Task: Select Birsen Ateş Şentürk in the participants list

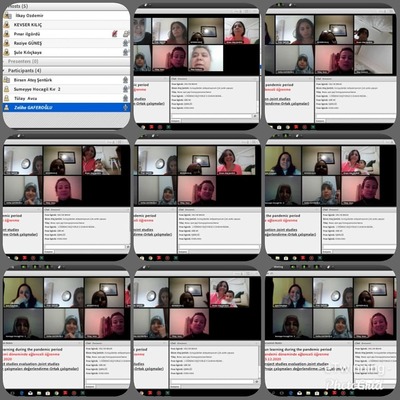Action: [x=66, y=80]
